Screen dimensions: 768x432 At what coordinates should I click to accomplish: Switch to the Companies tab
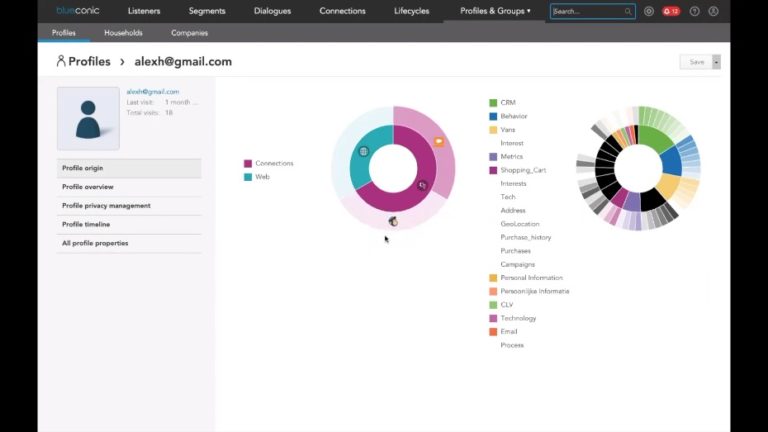189,33
